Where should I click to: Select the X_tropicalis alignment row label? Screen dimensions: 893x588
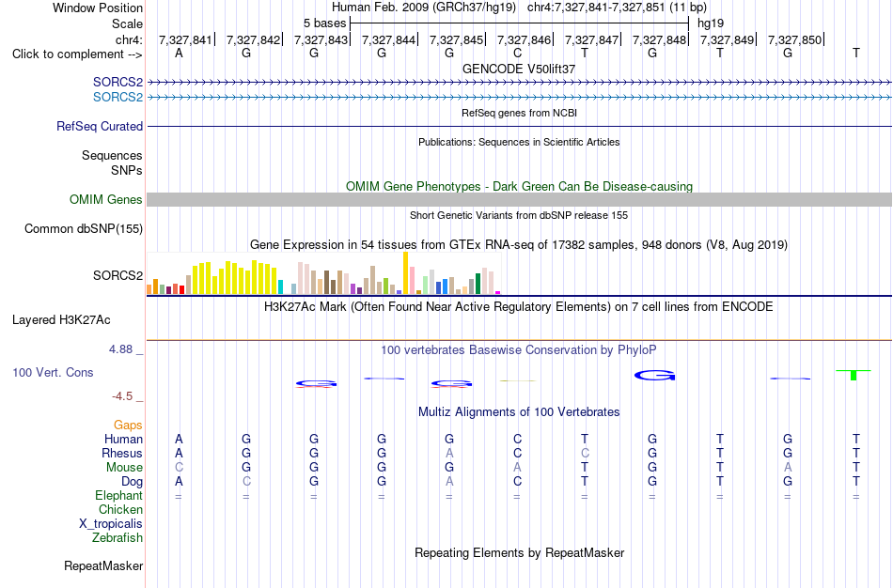pos(111,524)
